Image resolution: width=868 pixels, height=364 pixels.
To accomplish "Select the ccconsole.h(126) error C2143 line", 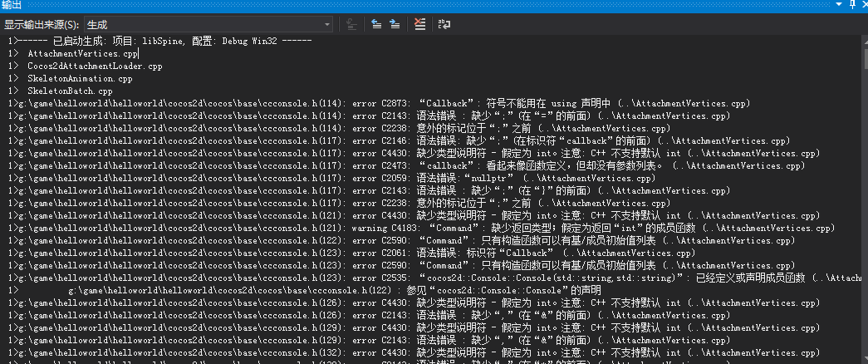I will [x=370, y=315].
